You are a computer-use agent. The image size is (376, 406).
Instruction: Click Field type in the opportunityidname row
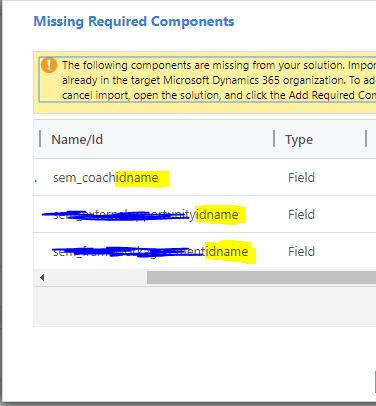[301, 214]
